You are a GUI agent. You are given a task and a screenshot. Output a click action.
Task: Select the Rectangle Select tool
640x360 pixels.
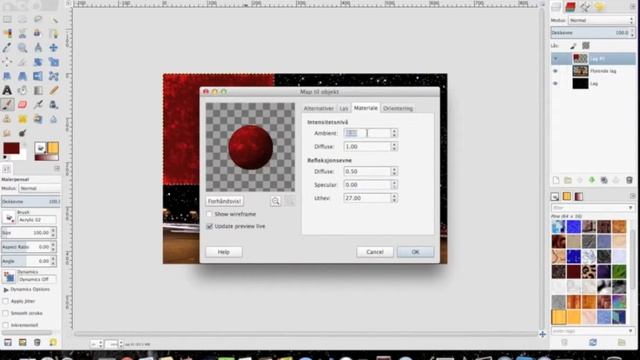coord(7,19)
